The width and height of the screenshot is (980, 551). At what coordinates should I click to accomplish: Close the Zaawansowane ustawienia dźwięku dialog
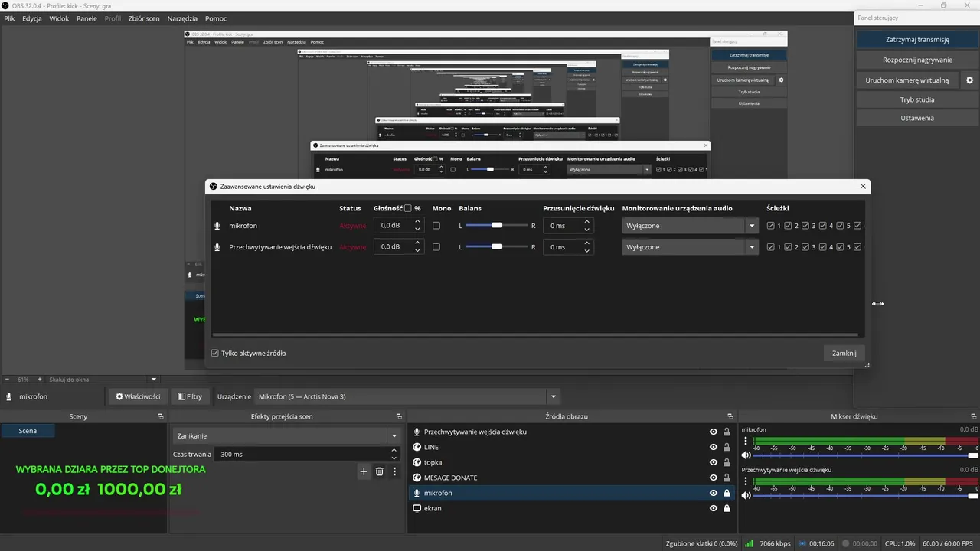[863, 186]
